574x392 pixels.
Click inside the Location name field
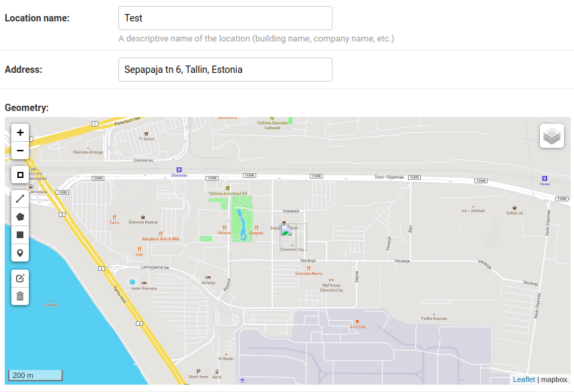point(225,18)
